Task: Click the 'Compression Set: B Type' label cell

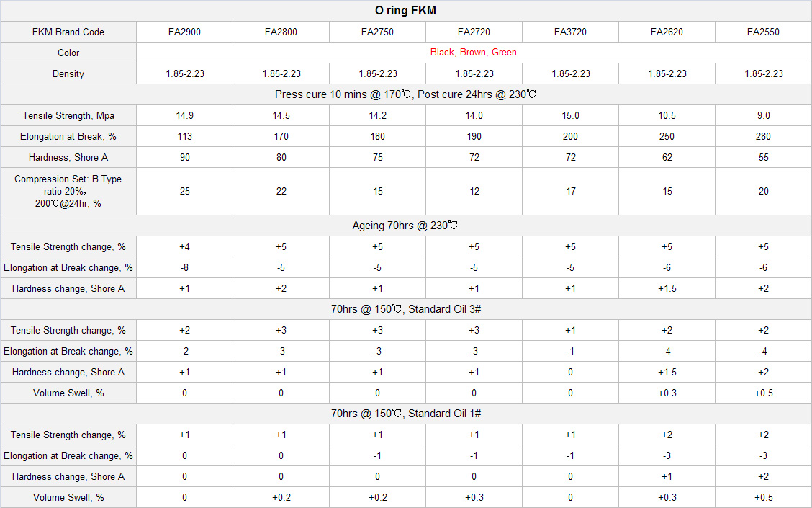Action: pos(68,191)
